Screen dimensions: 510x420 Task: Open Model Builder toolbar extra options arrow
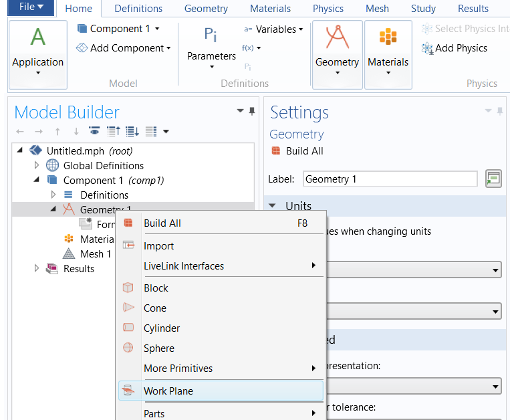pos(166,132)
